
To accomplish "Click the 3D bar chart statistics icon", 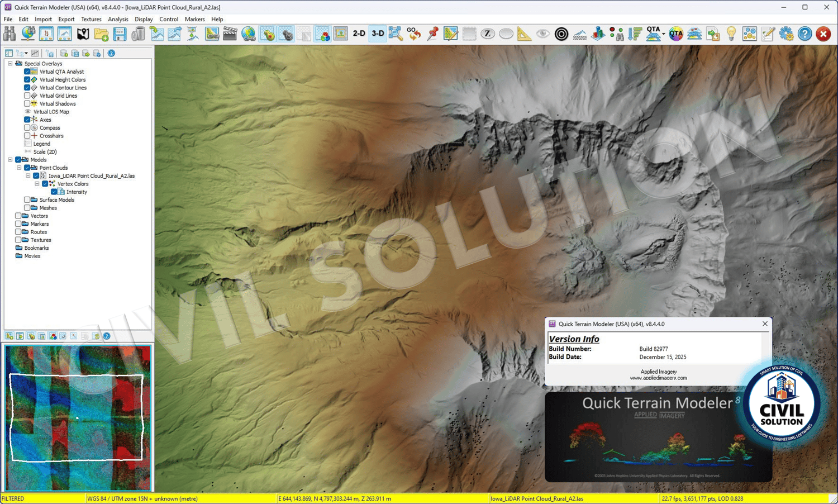I will (x=598, y=34).
